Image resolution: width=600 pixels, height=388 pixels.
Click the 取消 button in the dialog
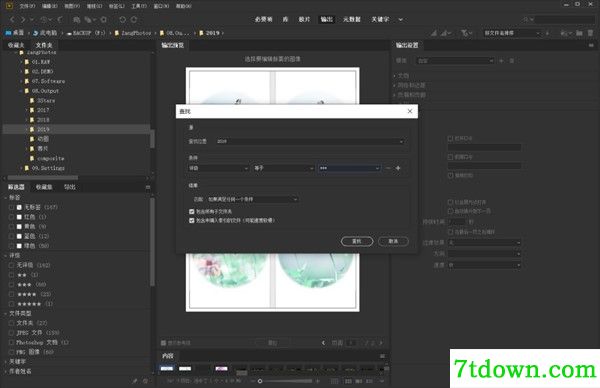(393, 241)
